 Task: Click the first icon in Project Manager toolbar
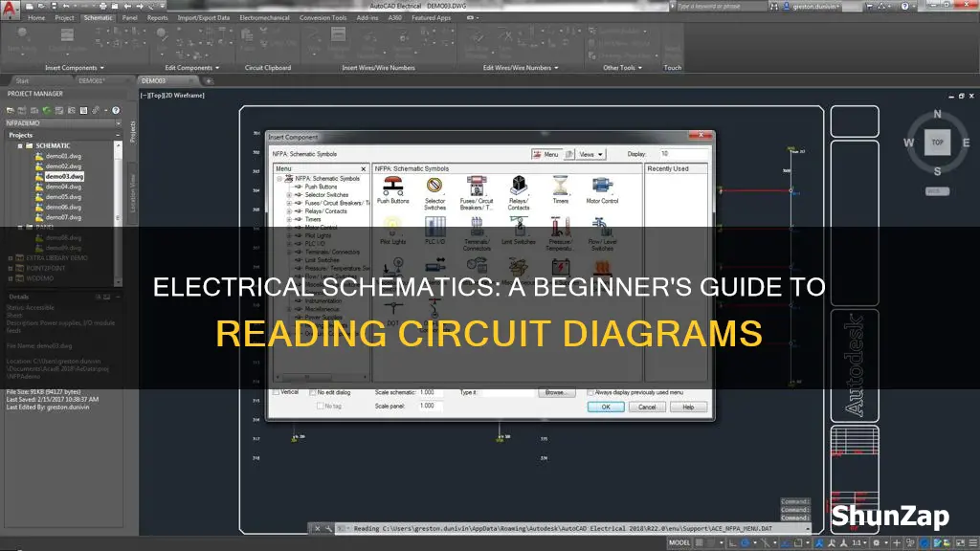click(x=11, y=111)
